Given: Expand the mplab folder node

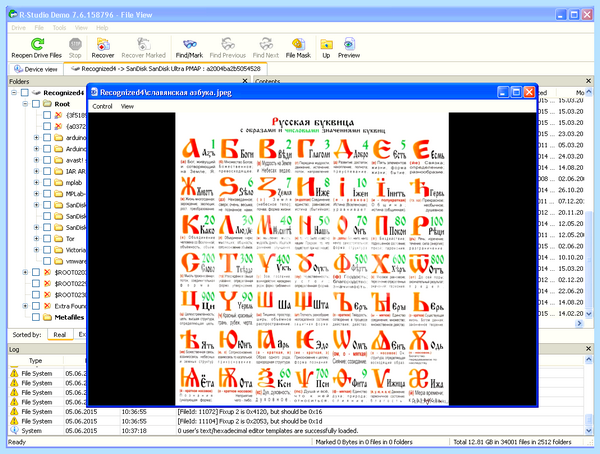Looking at the screenshot, I should (x=36, y=183).
